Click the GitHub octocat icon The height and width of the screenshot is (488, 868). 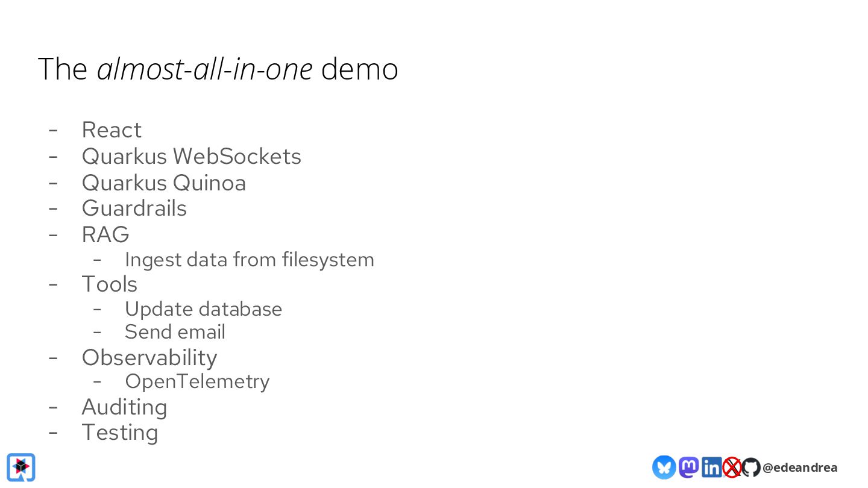click(750, 467)
